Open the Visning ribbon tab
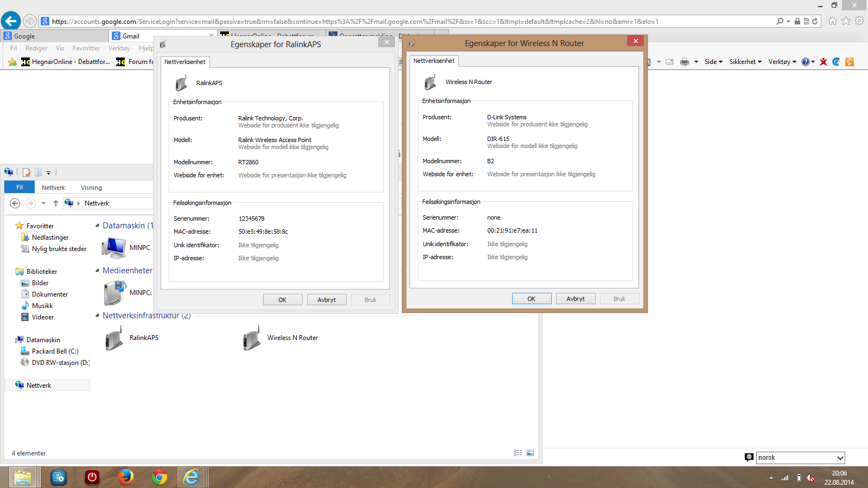The width and height of the screenshot is (868, 488). click(x=91, y=188)
